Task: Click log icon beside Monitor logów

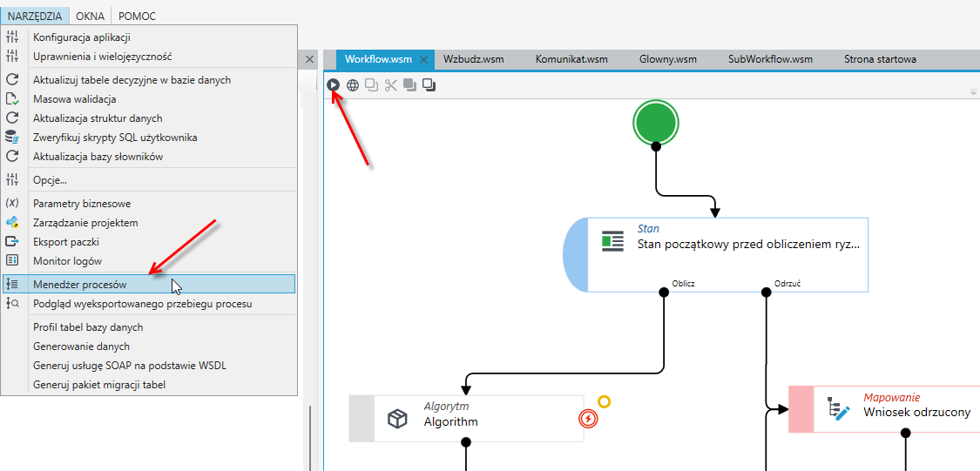Action: click(x=12, y=260)
